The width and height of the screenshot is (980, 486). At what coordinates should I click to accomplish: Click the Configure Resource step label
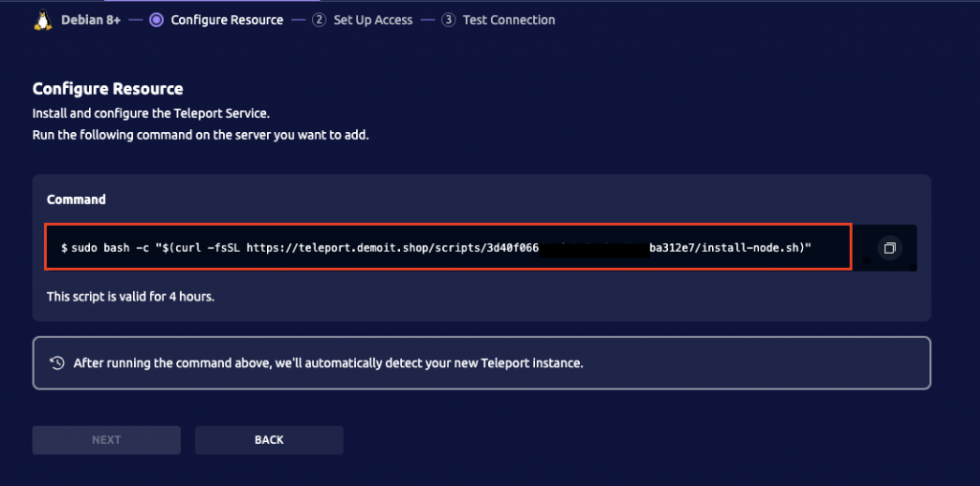[x=227, y=20]
